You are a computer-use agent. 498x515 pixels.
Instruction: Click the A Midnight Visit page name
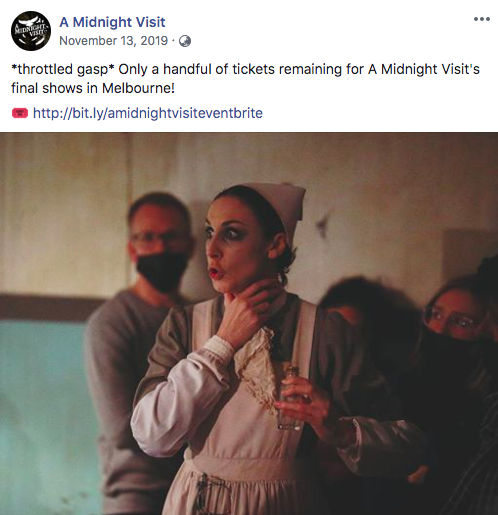(112, 22)
